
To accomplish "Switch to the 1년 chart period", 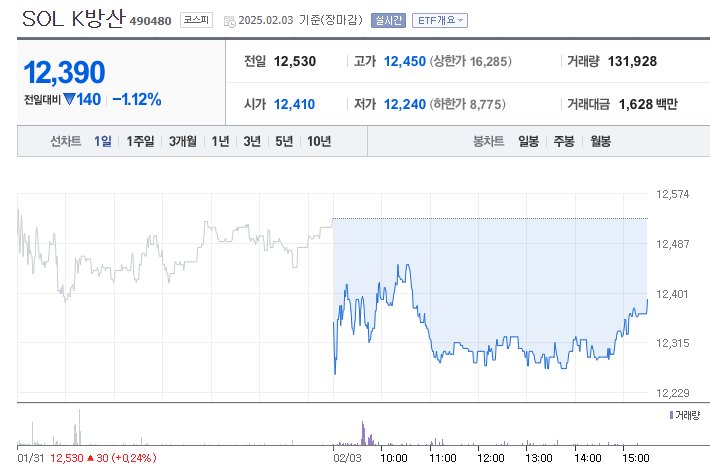I will 221,141.
